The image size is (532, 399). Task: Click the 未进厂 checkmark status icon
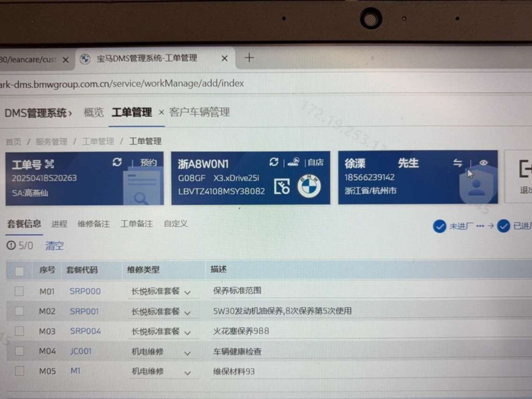point(439,226)
